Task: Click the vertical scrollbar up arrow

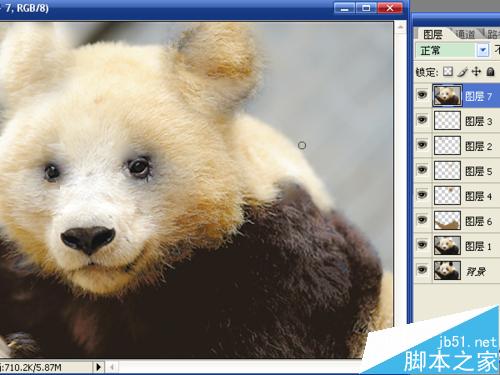Action: point(401,27)
